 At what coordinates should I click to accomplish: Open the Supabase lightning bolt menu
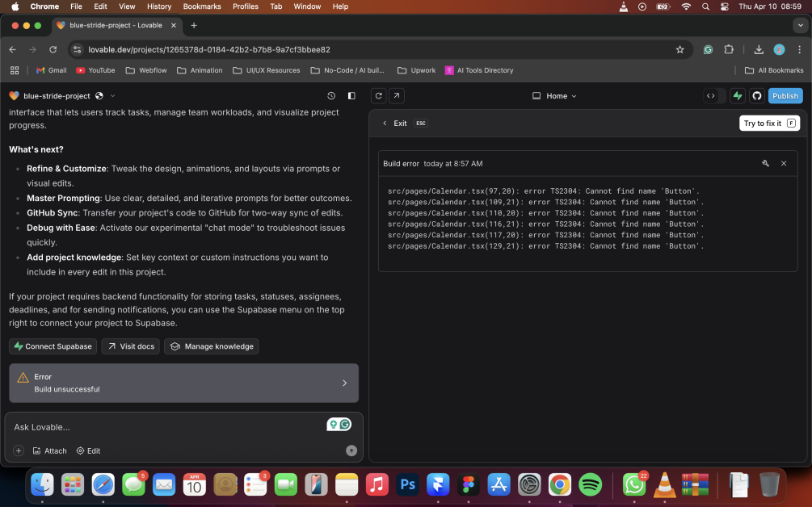(x=737, y=96)
